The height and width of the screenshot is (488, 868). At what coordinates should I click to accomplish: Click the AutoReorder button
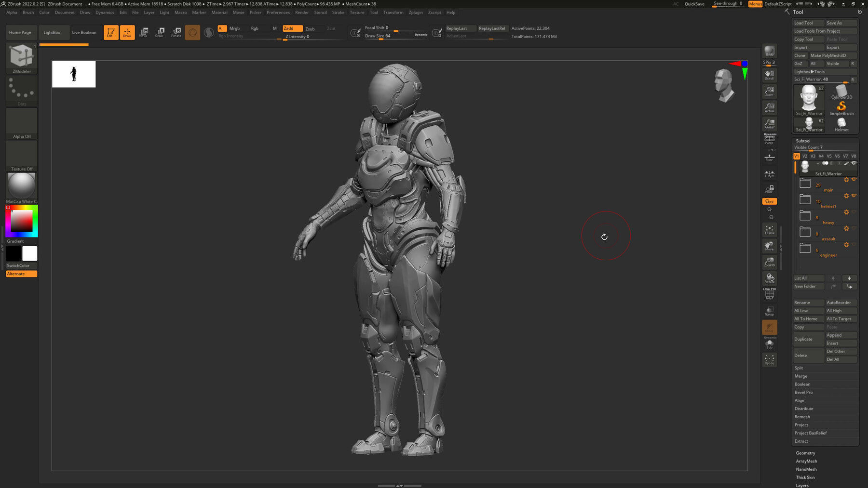[841, 303]
